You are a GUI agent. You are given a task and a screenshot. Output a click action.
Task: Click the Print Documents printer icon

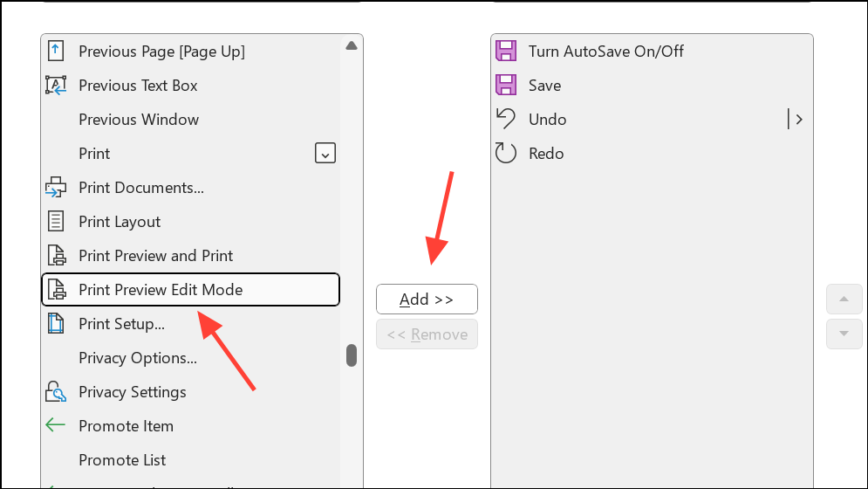(55, 188)
